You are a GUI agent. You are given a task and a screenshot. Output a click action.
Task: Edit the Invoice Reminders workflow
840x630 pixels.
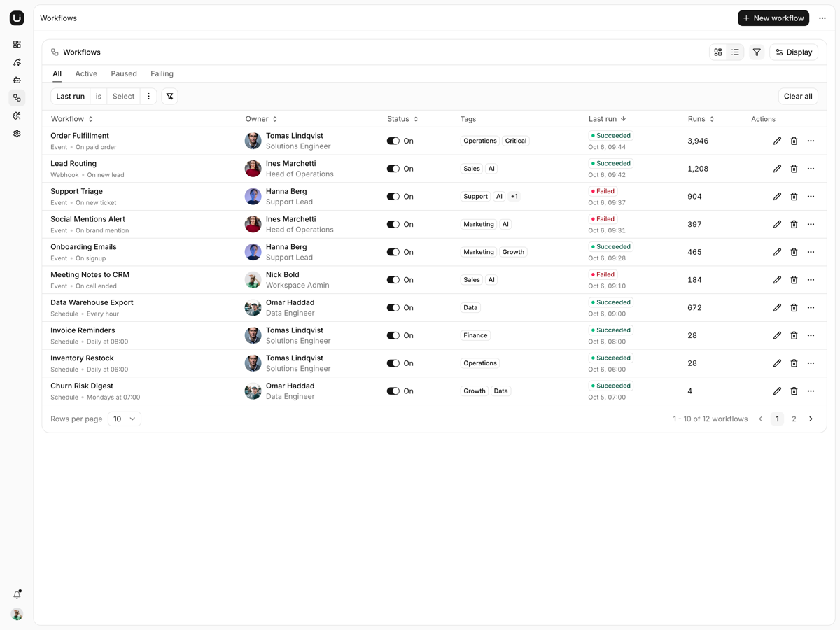pyautogui.click(x=777, y=335)
